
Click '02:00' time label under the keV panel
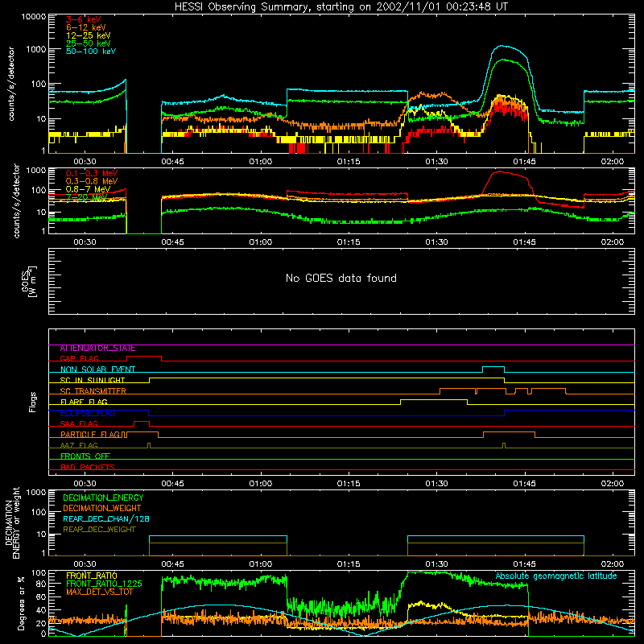coord(612,162)
